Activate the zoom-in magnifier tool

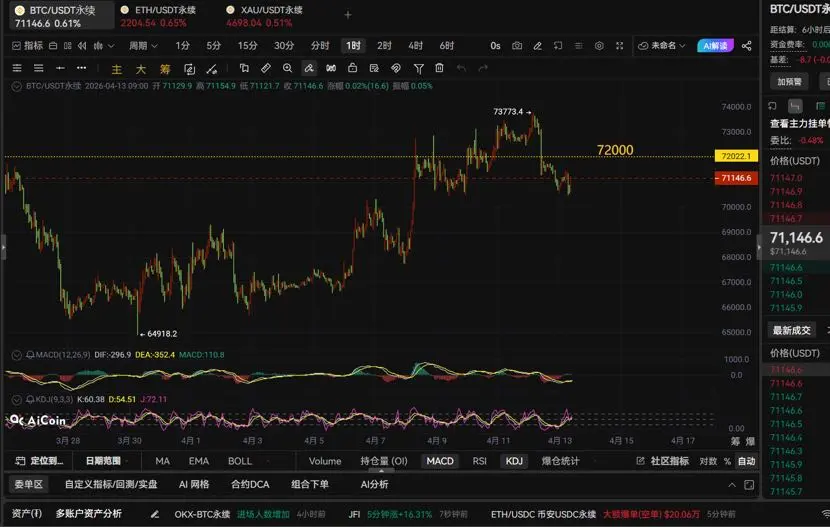(287, 68)
